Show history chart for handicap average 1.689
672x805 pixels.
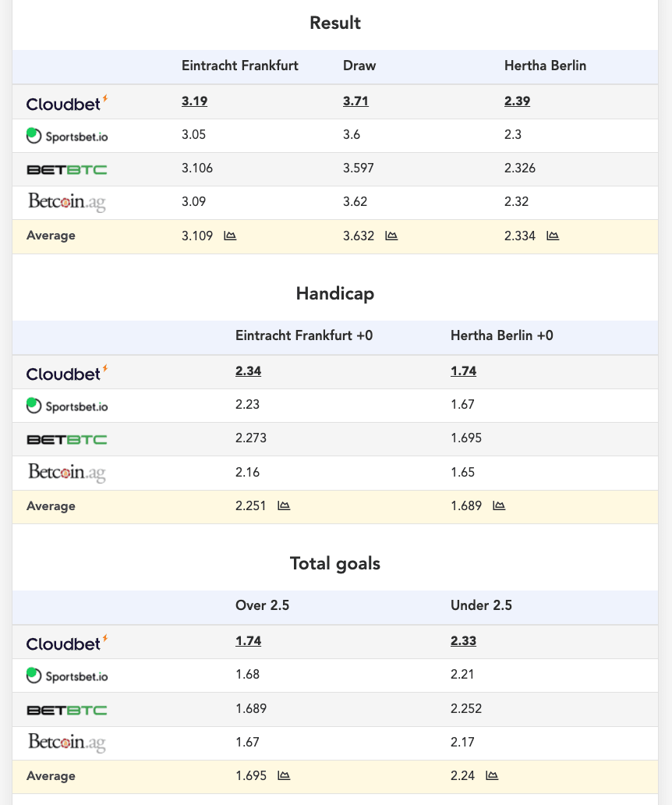(x=499, y=505)
